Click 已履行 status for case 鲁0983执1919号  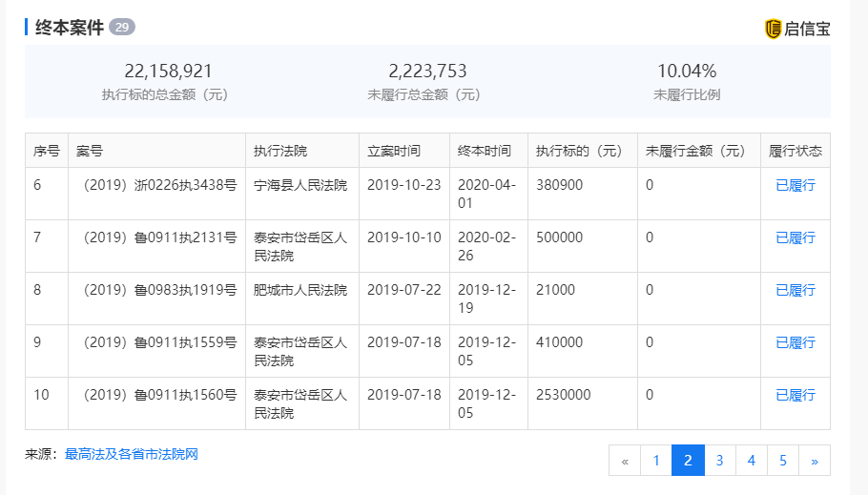(796, 290)
